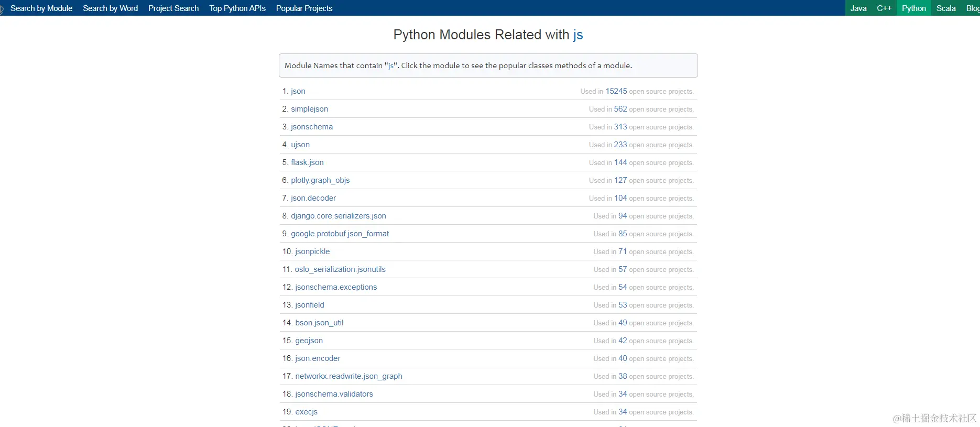
Task: Open the jsonschema module link
Action: [x=312, y=127]
